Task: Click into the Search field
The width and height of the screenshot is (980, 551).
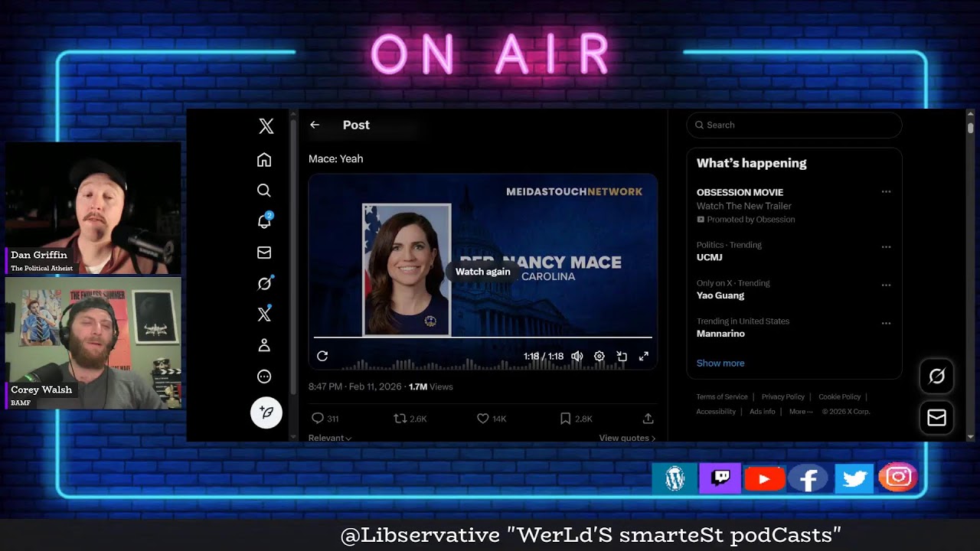Action: [x=794, y=125]
